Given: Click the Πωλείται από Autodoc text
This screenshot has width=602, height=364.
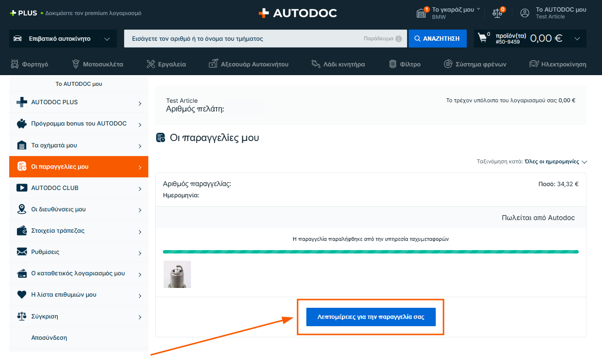Looking at the screenshot, I should (x=538, y=218).
